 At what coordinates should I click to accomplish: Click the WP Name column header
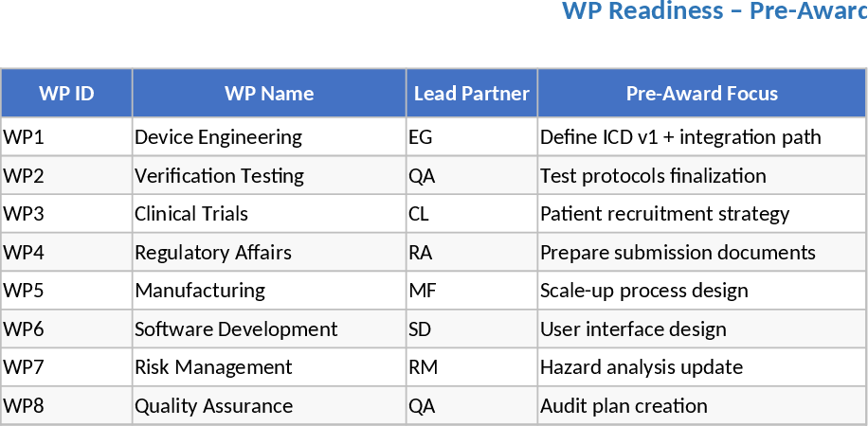pyautogui.click(x=269, y=94)
